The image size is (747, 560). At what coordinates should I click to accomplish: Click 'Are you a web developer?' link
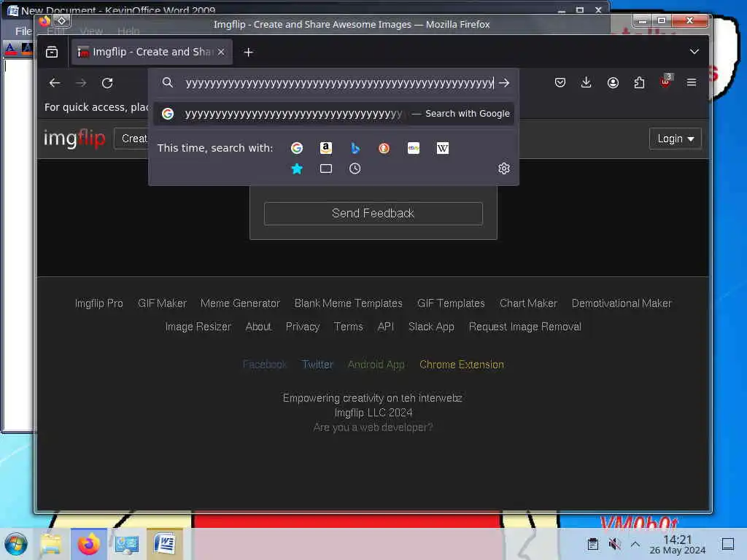[373, 427]
